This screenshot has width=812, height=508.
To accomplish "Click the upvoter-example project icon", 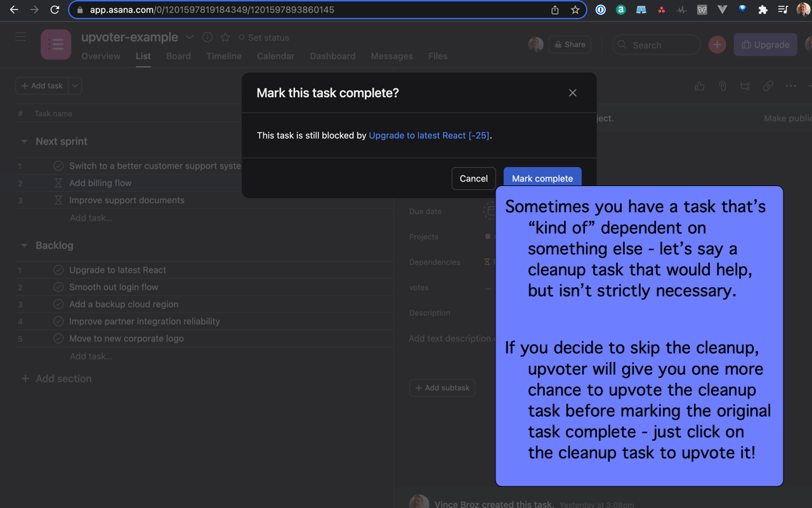I will click(x=56, y=44).
